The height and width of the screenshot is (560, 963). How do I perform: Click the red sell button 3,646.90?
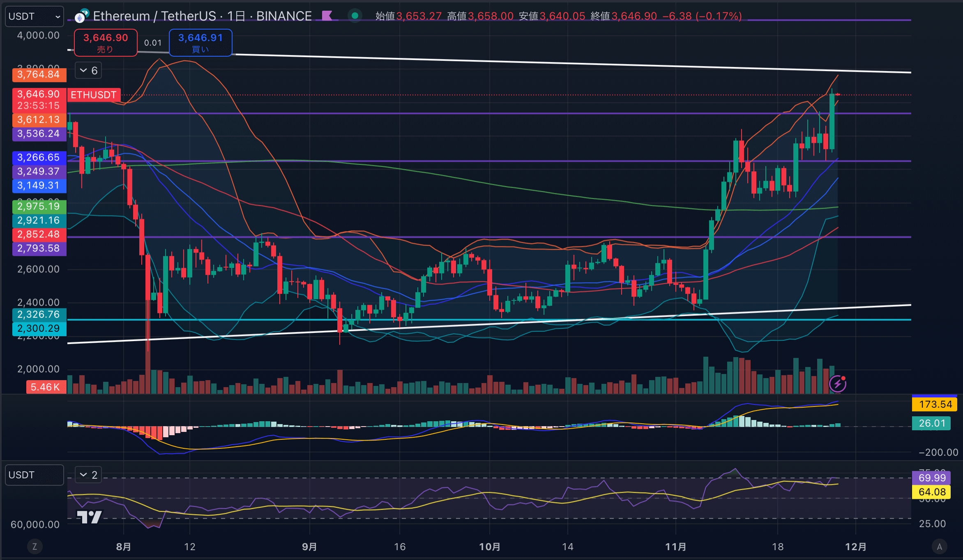(x=106, y=43)
